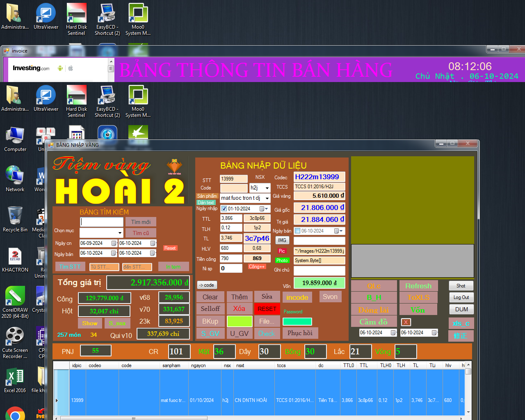Click the yellow-green swatch beside BKup
Image resolution: width=525 pixels, height=420 pixels.
tap(240, 321)
